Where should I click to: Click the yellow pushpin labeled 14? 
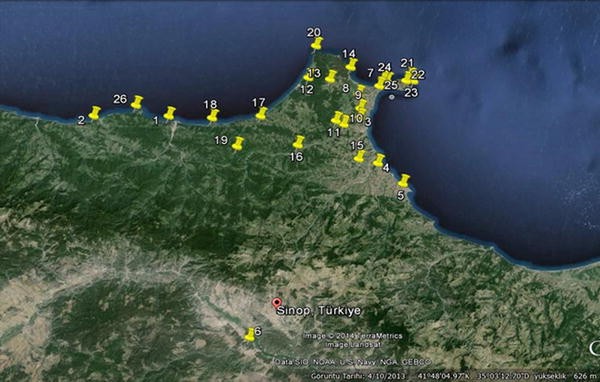(x=352, y=65)
